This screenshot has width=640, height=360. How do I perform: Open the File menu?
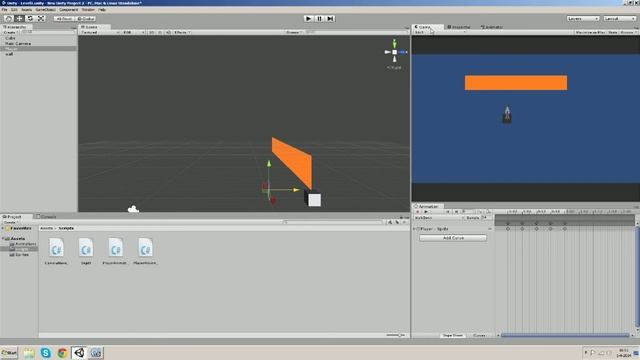(4, 9)
